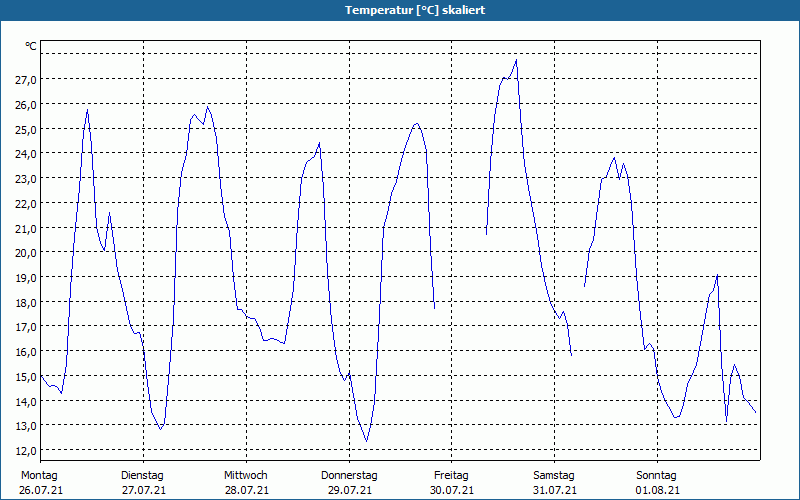Click the Sonntag day label
This screenshot has width=800, height=500.
pyautogui.click(x=656, y=476)
